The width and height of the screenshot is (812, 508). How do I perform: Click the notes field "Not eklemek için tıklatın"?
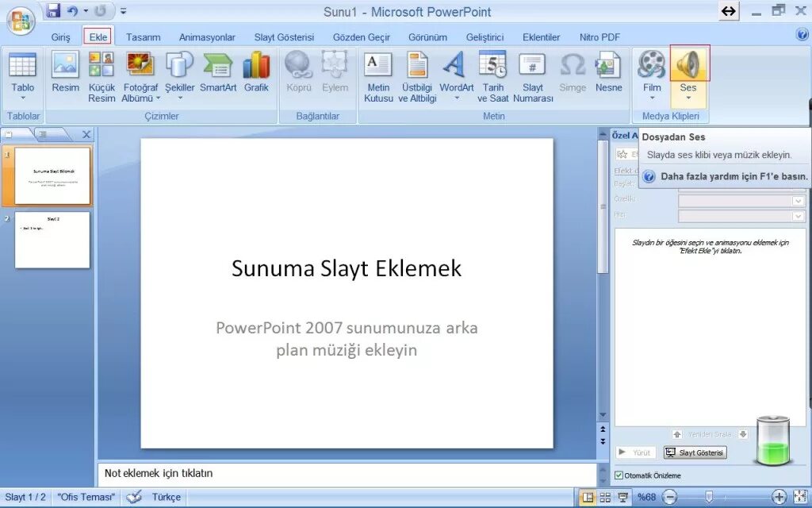point(347,473)
